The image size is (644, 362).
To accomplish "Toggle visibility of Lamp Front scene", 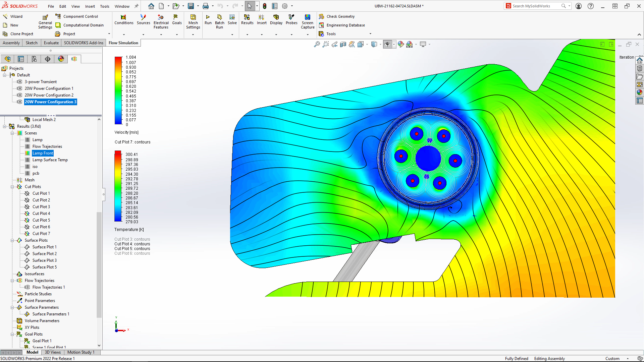I will [28, 153].
